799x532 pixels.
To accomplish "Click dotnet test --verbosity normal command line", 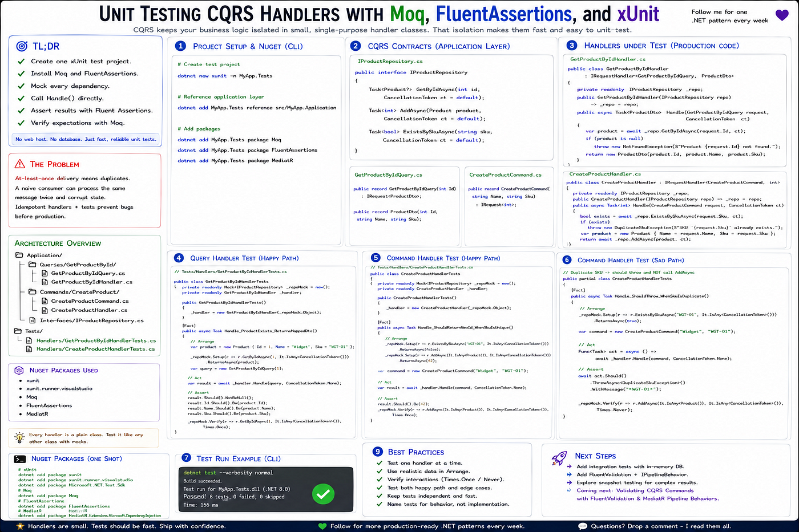I will point(228,473).
